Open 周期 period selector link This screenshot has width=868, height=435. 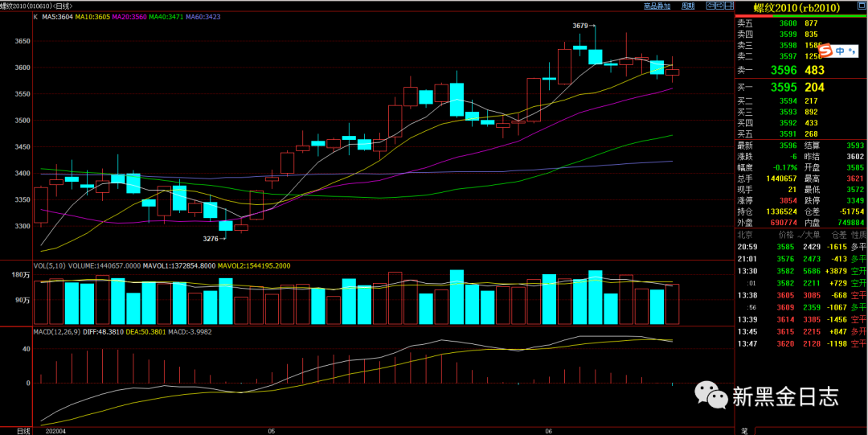(x=688, y=6)
